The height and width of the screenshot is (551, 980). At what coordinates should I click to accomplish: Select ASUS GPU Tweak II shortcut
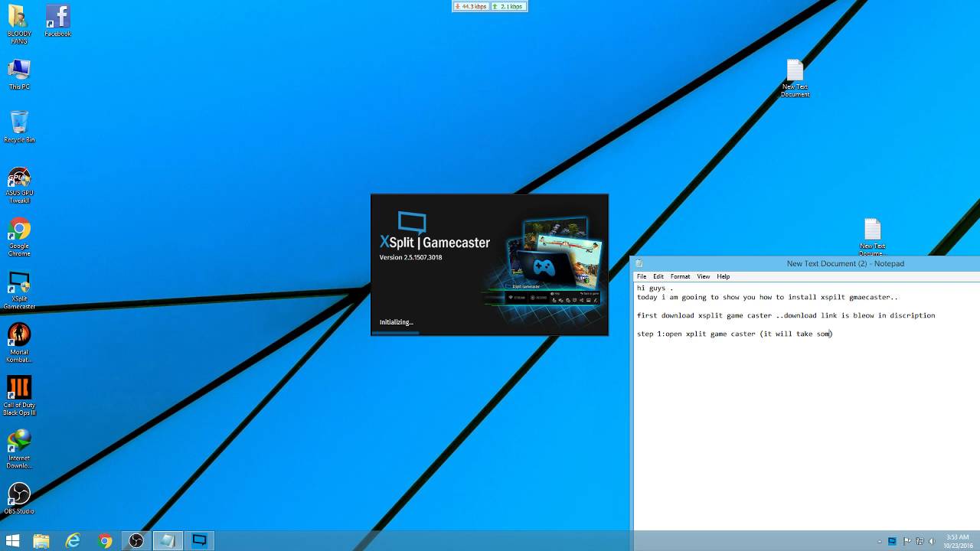18,185
